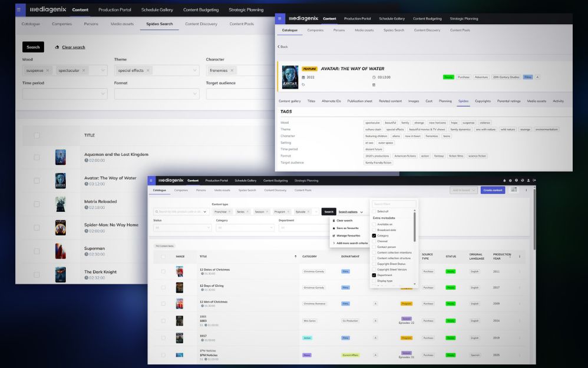The height and width of the screenshot is (368, 588).
Task: Open the Matrix Reloaded poster thumbnail
Action: 61,204
